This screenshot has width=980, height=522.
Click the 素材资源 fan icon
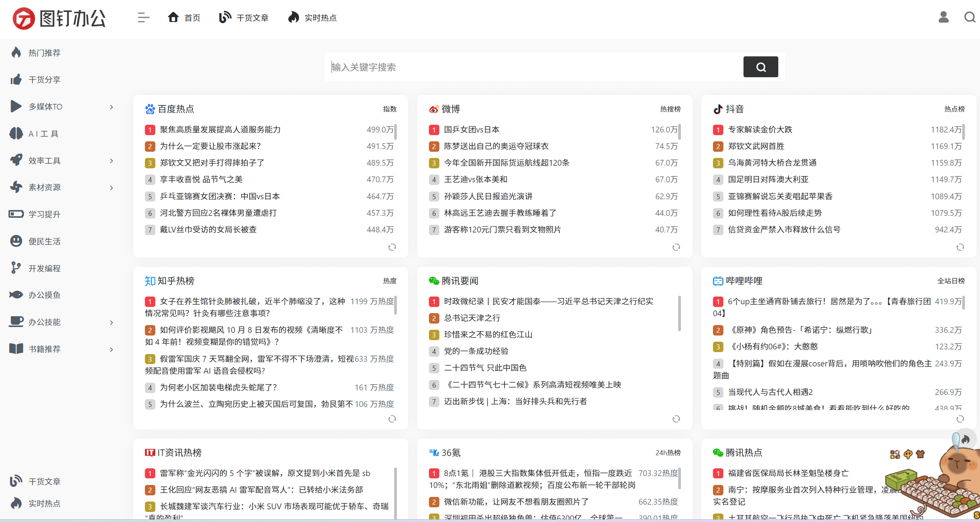click(x=16, y=187)
